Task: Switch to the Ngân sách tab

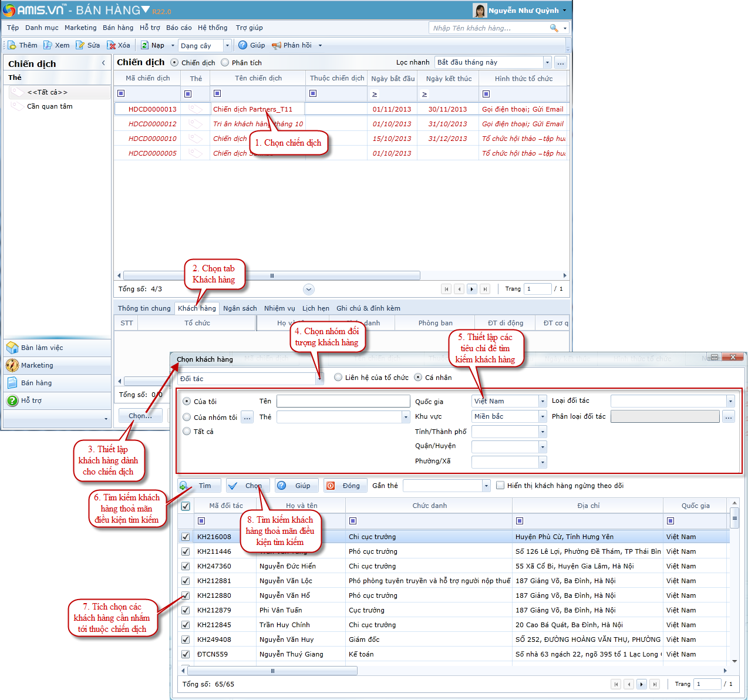Action: pyautogui.click(x=240, y=308)
